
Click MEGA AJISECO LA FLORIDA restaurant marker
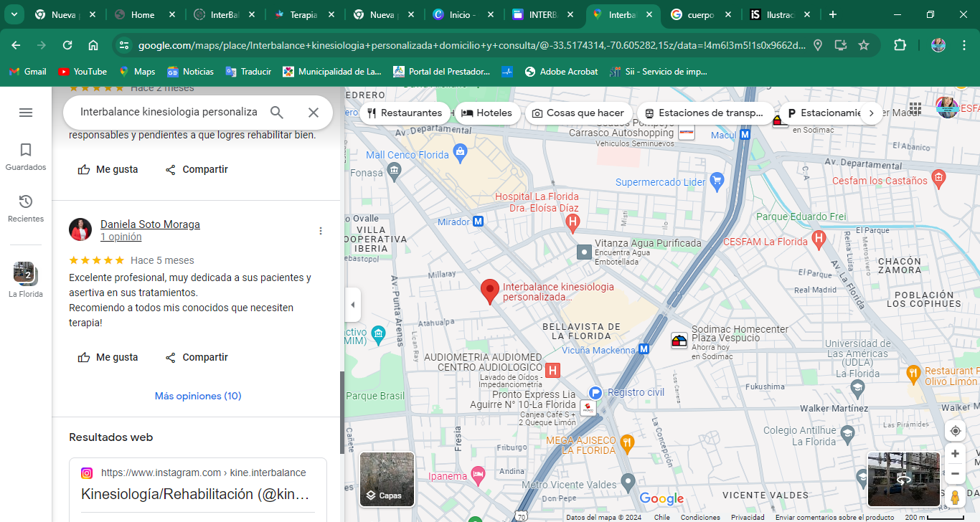click(x=627, y=442)
